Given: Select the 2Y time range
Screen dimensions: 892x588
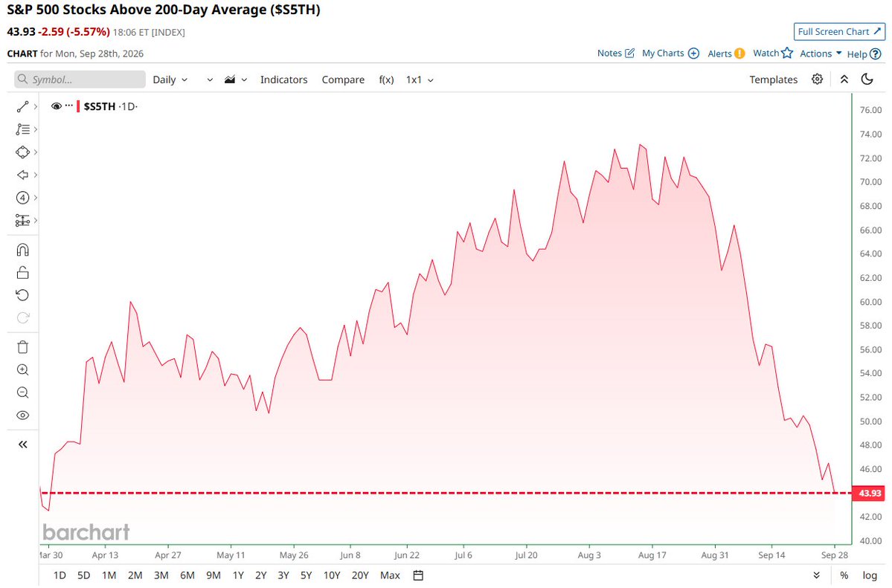Looking at the screenshot, I should tap(260, 575).
